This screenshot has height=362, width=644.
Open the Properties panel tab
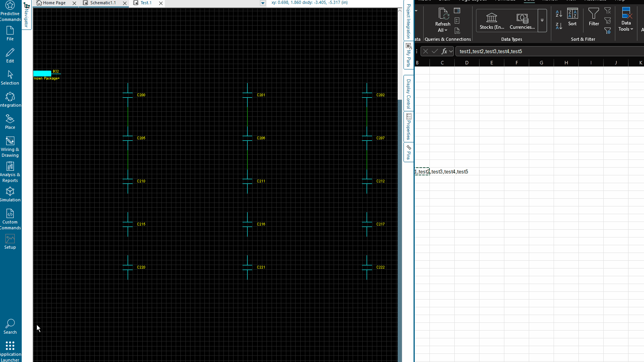pyautogui.click(x=409, y=126)
